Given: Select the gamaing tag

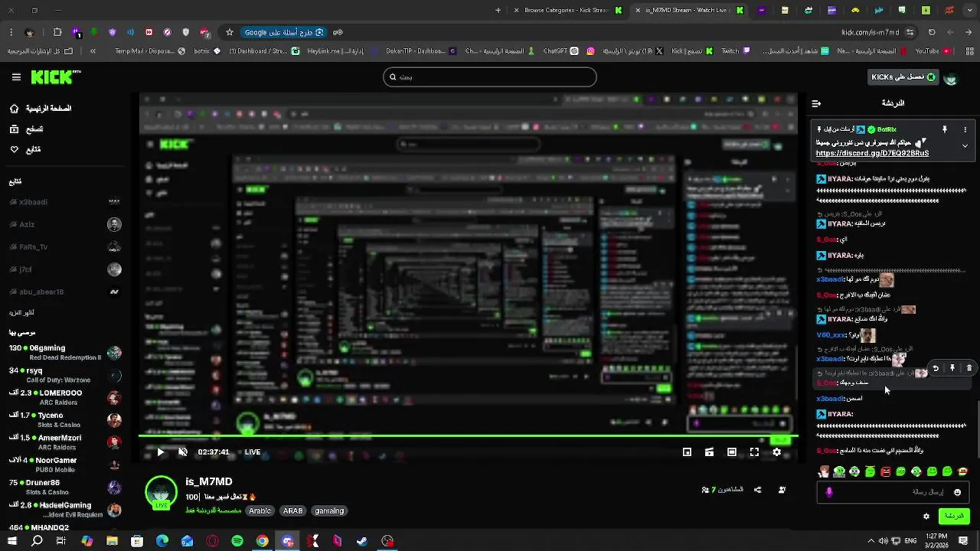Looking at the screenshot, I should 329,510.
